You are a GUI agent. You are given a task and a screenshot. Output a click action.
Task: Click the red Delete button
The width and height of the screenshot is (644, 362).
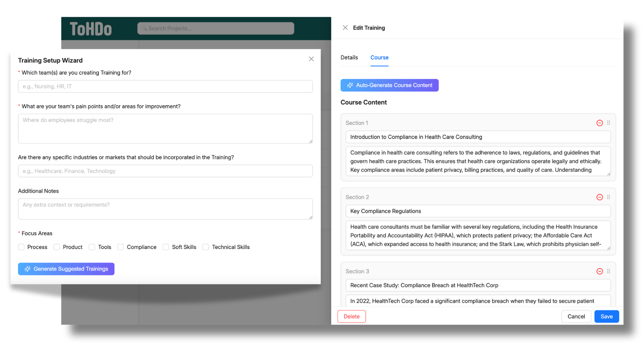coord(352,316)
